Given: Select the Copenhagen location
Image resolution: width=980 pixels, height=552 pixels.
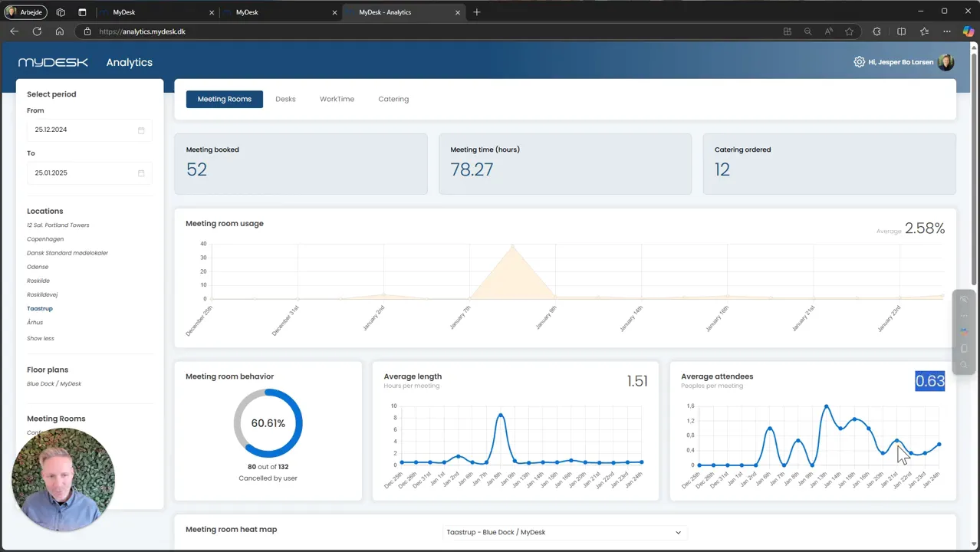Looking at the screenshot, I should (x=45, y=239).
